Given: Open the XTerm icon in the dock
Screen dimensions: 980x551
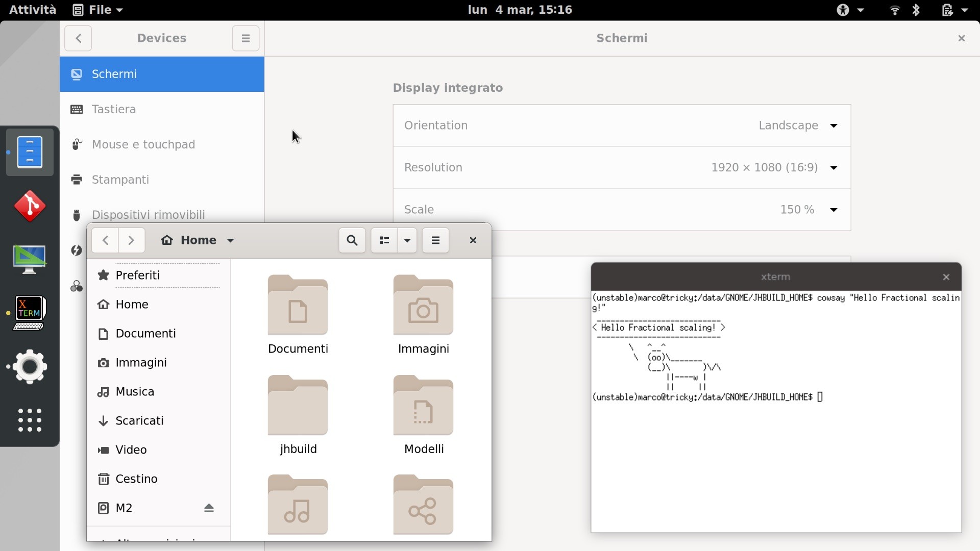Looking at the screenshot, I should [30, 312].
